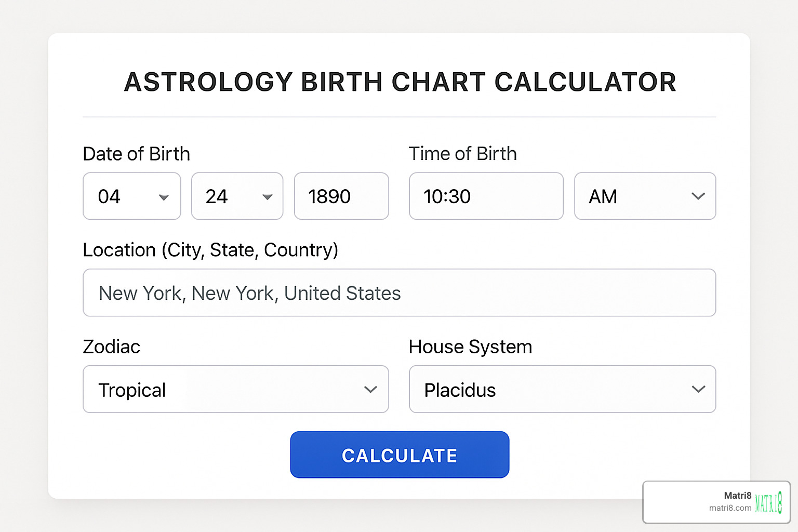This screenshot has width=798, height=532.
Task: Open the day dropdown showing 24
Action: [x=237, y=196]
